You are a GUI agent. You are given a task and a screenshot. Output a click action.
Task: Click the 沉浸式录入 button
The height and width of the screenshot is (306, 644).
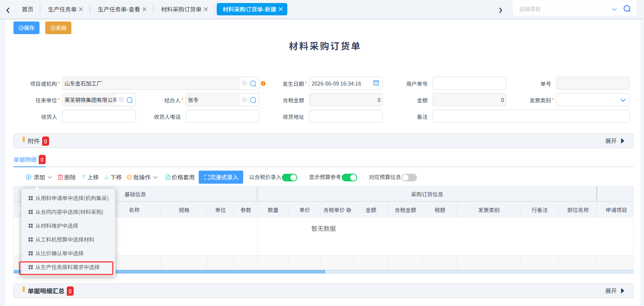coord(221,177)
